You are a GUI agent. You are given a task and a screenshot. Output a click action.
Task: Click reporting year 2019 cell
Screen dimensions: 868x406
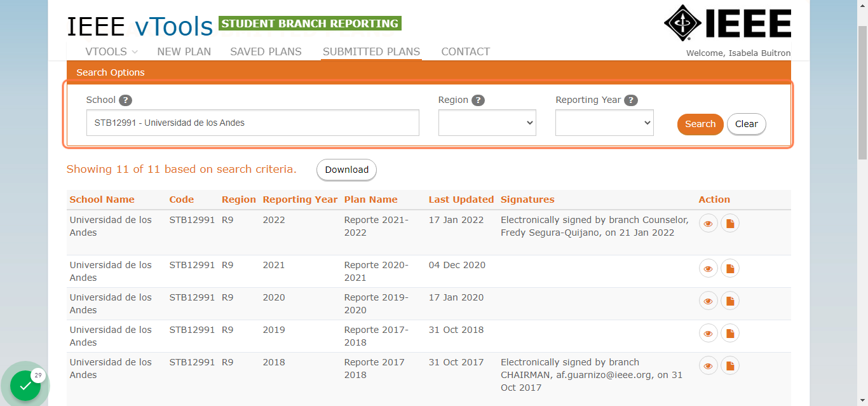pyautogui.click(x=274, y=330)
